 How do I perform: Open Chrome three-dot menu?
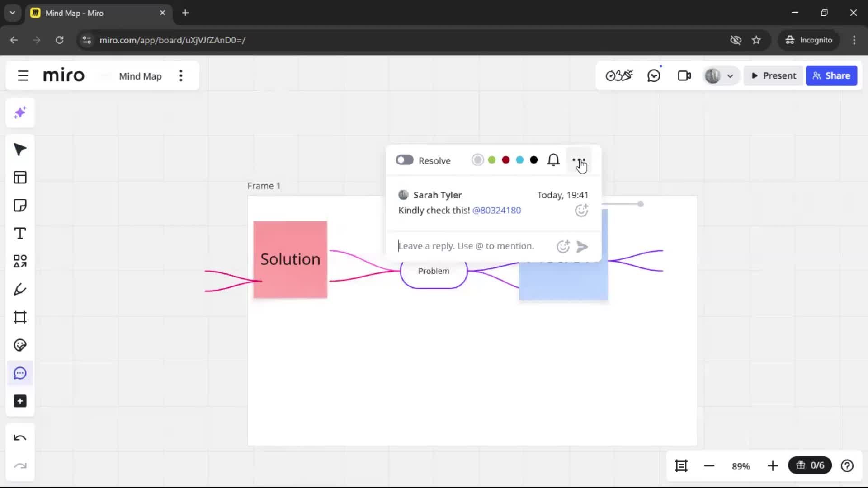click(854, 40)
